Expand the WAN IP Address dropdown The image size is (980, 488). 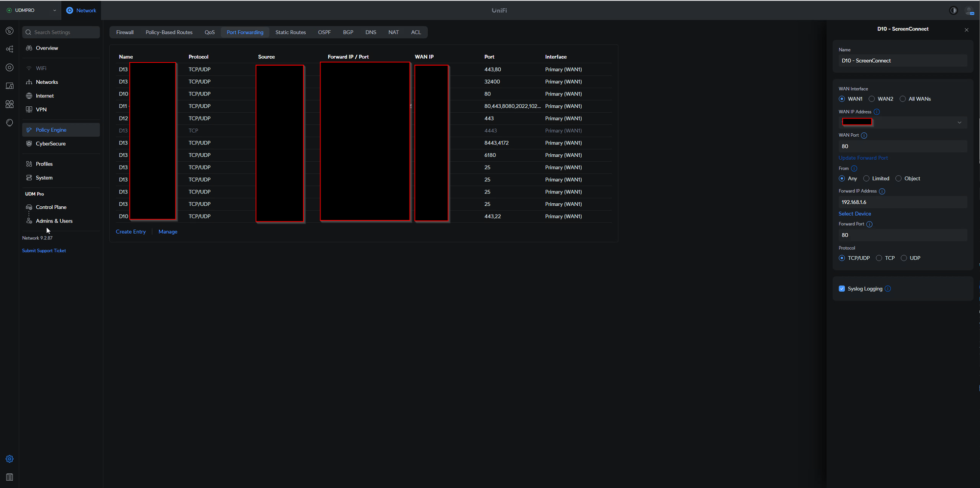click(x=959, y=122)
